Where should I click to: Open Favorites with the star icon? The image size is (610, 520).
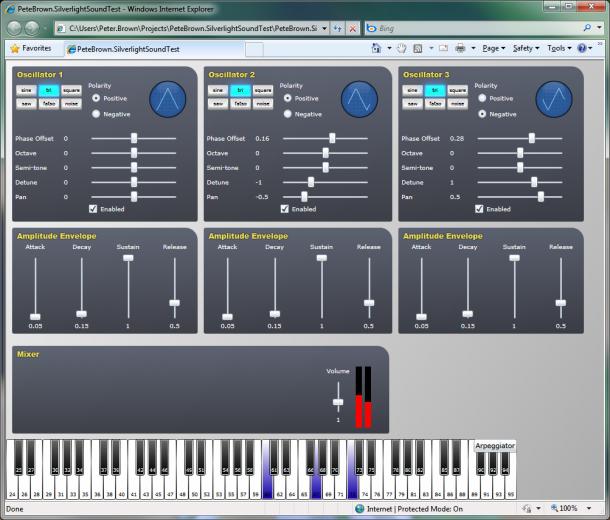point(15,49)
